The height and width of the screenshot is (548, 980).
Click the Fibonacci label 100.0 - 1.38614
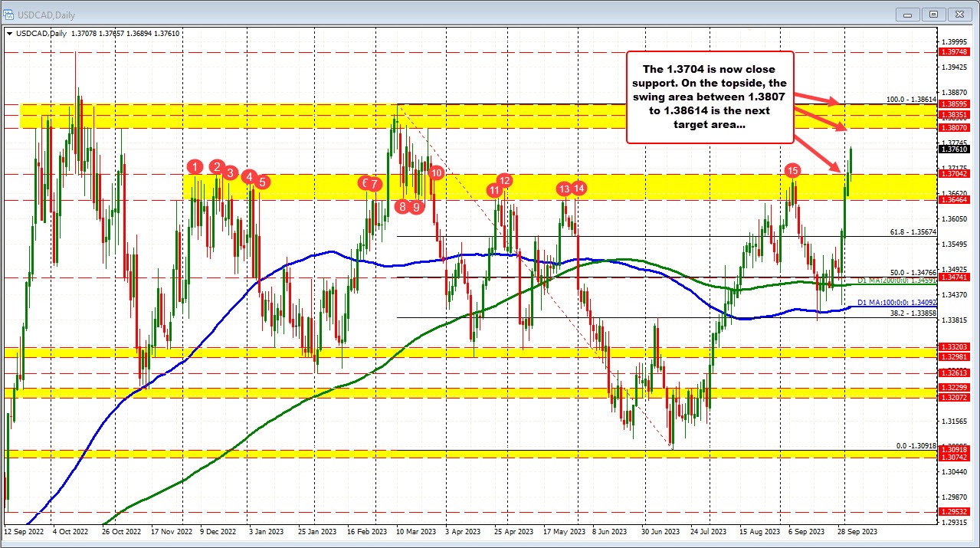[911, 100]
